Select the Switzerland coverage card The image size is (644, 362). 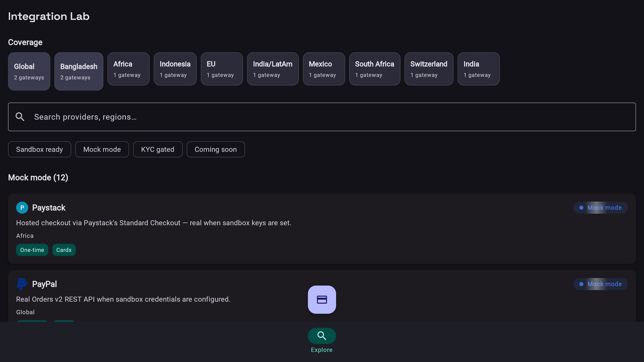[x=429, y=69]
